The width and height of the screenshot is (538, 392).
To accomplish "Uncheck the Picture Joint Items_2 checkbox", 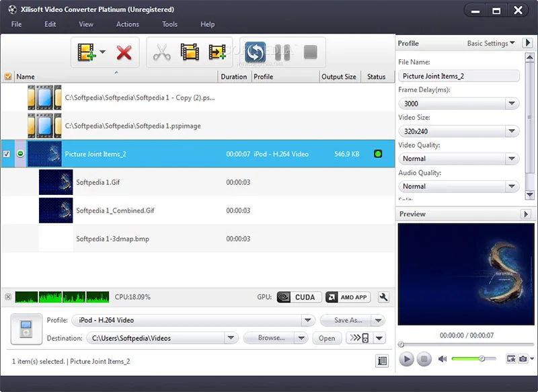I will pos(7,154).
